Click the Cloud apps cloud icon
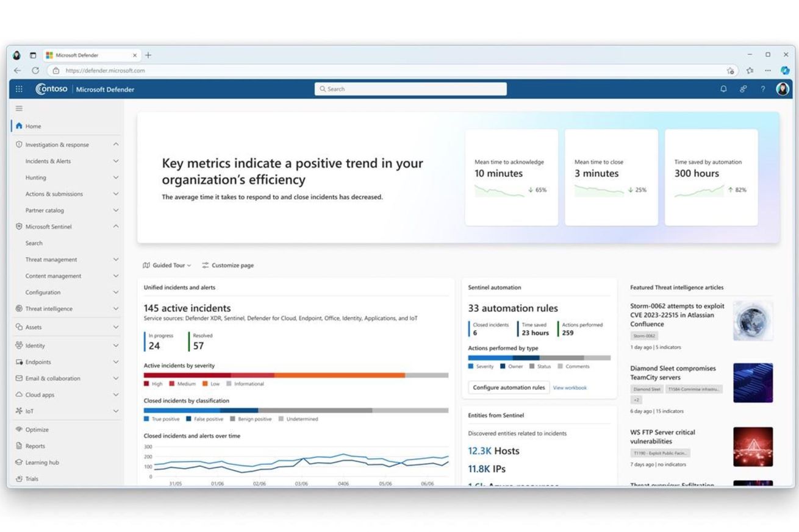 click(x=19, y=395)
